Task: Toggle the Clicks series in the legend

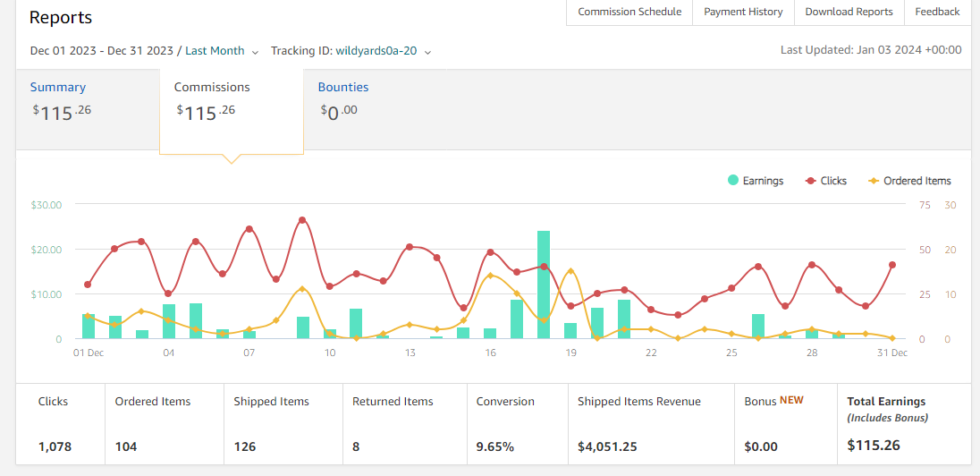Action: point(826,181)
